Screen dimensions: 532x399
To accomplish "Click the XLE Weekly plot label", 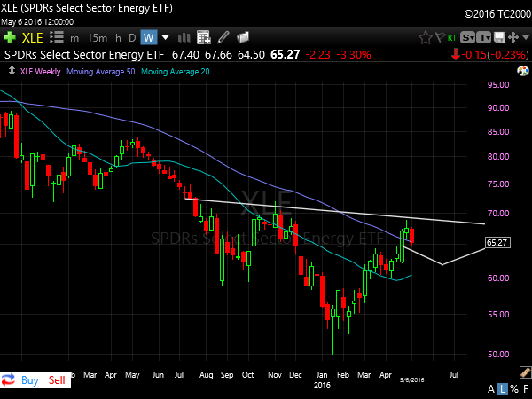I will click(40, 72).
